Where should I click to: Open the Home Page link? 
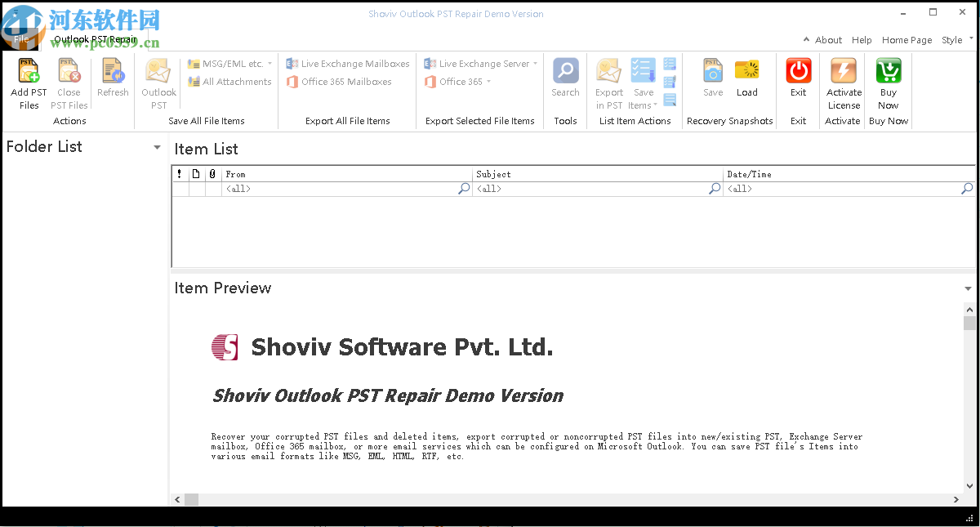pyautogui.click(x=906, y=39)
